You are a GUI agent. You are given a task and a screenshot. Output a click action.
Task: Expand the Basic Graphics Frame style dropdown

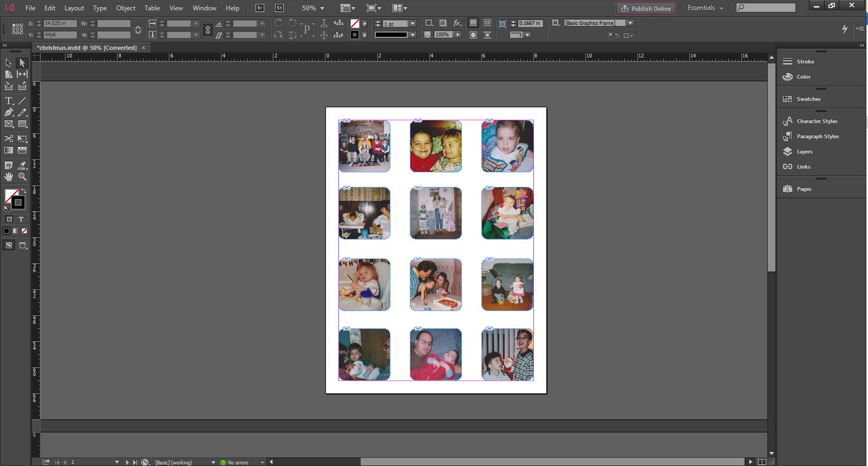[630, 23]
